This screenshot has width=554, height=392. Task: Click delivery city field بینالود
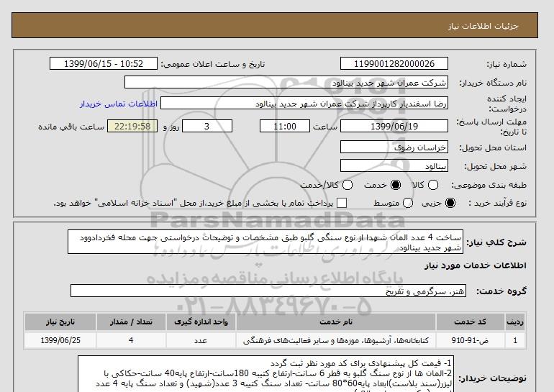(394, 165)
